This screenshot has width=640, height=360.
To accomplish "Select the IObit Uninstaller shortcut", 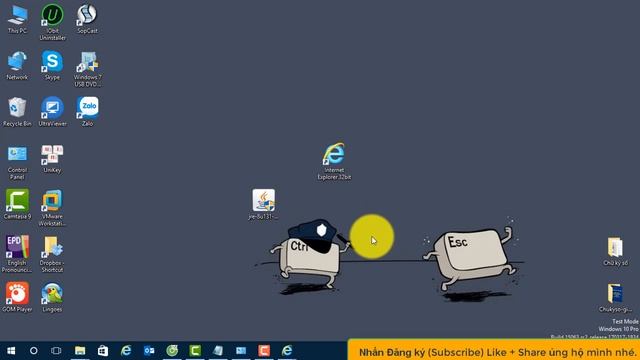I will click(52, 22).
